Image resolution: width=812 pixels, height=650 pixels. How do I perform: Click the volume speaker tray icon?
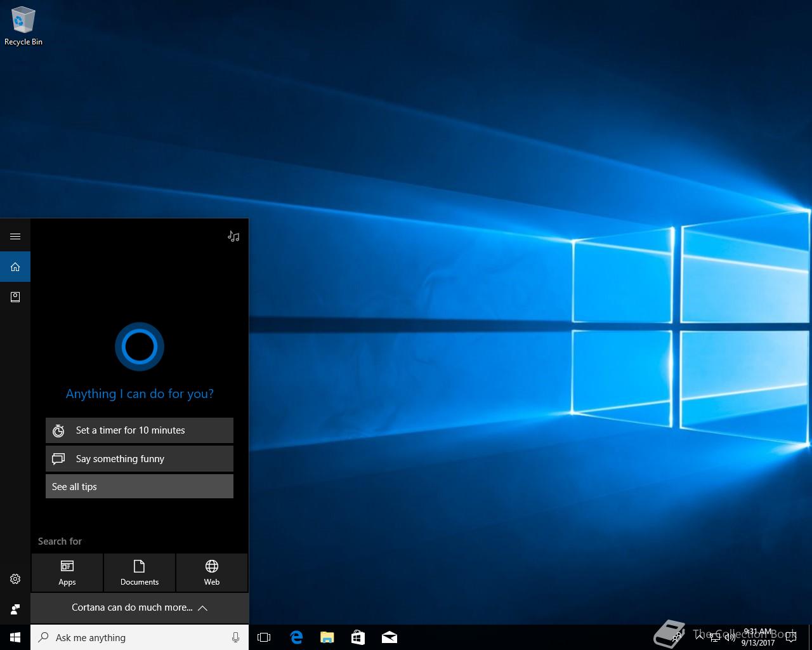pos(730,637)
